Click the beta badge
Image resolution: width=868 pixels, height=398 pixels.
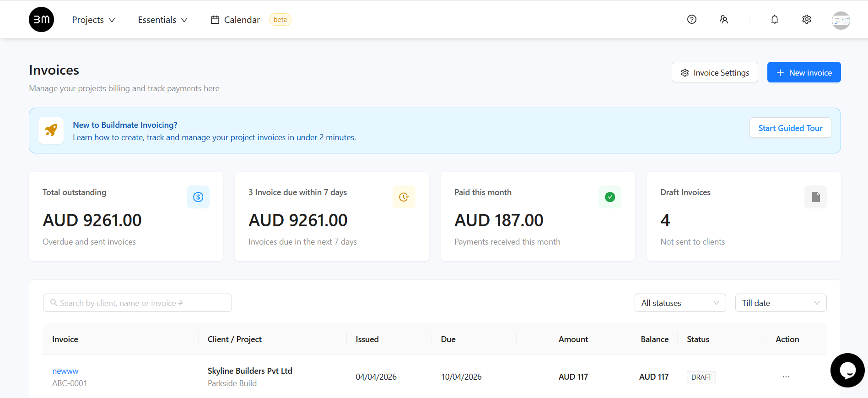tap(280, 20)
